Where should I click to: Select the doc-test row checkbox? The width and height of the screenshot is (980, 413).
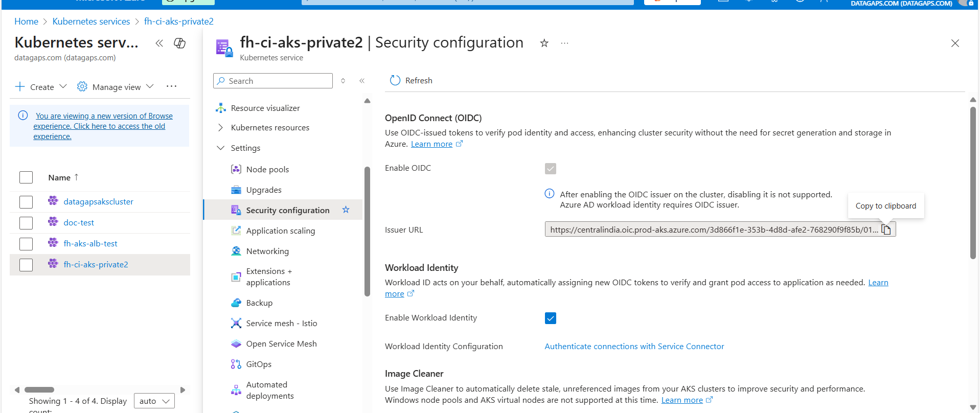26,223
